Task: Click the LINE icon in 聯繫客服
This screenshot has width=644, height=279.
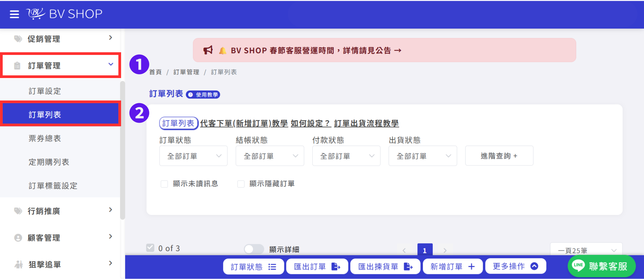Action: [578, 265]
